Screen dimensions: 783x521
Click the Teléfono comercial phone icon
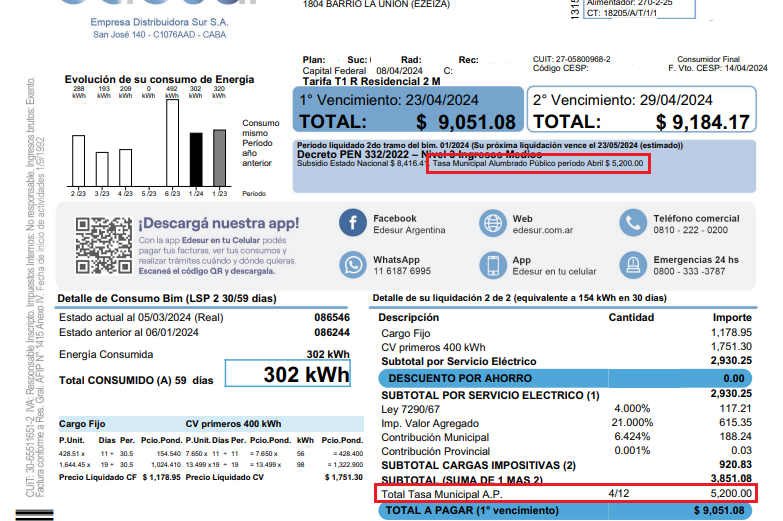point(633,223)
